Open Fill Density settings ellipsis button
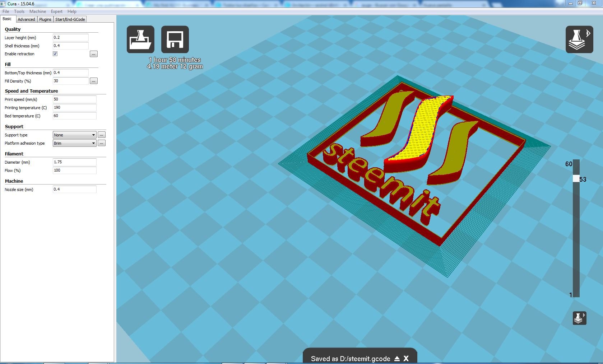Screen dimensions: 603x364 tap(94, 81)
